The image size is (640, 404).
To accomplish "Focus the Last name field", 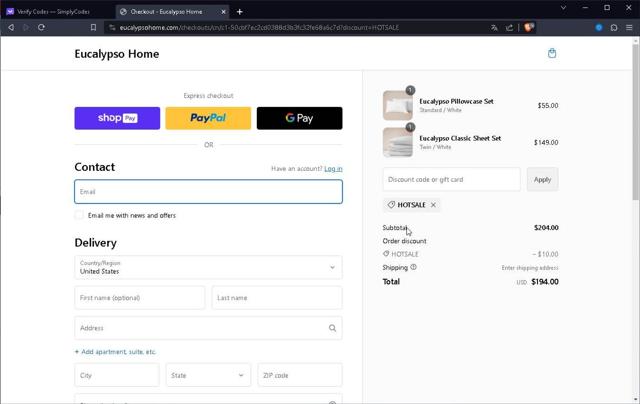I will point(277,298).
